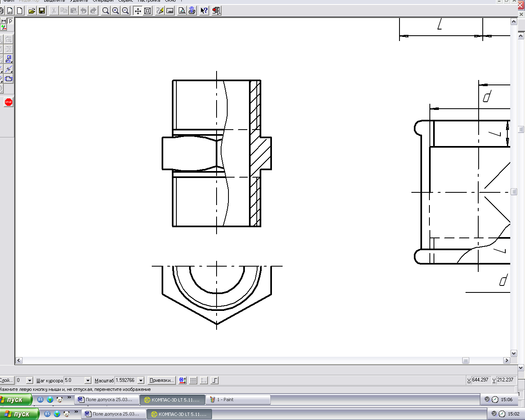Click the clock showing 15:06

pyautogui.click(x=507, y=399)
